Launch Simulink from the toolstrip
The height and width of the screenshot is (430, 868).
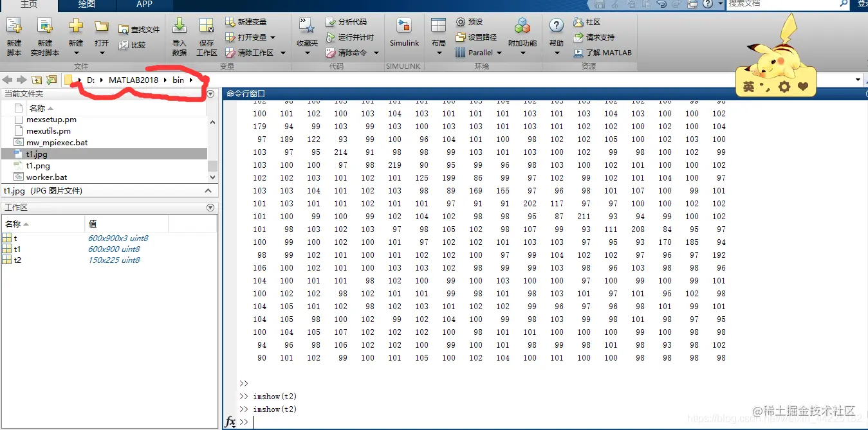pyautogui.click(x=404, y=33)
